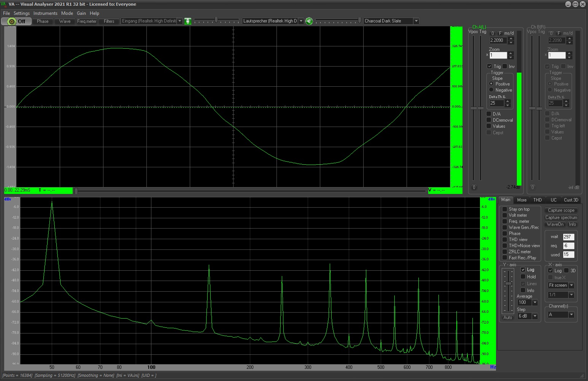Screen dimensions: 588x381
Task: Check Wave Gen./Rec option
Action: 505,227
